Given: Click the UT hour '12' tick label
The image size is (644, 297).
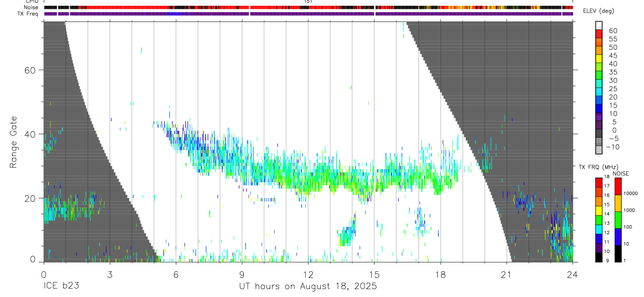Looking at the screenshot, I should tap(308, 274).
